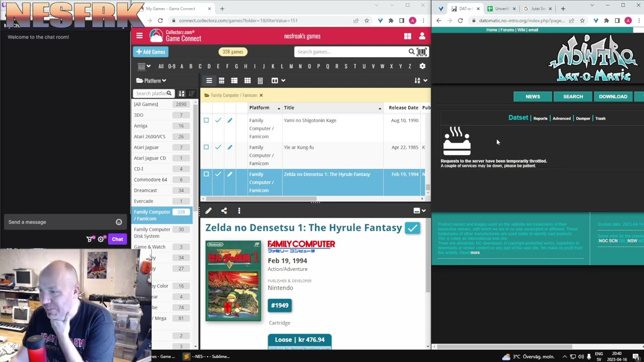Image resolution: width=644 pixels, height=362 pixels.
Task: Sort by Release Date column header
Action: coord(403,108)
